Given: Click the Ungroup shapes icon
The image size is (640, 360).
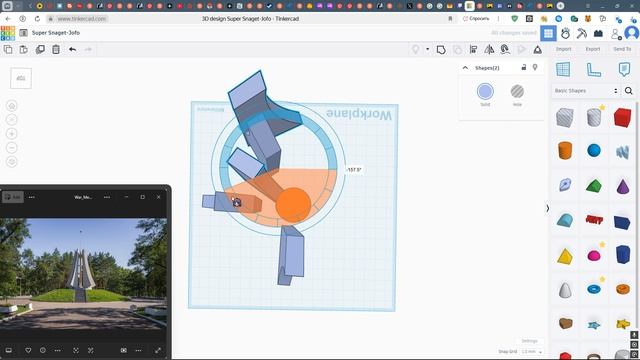Looking at the screenshot, I should (x=458, y=50).
